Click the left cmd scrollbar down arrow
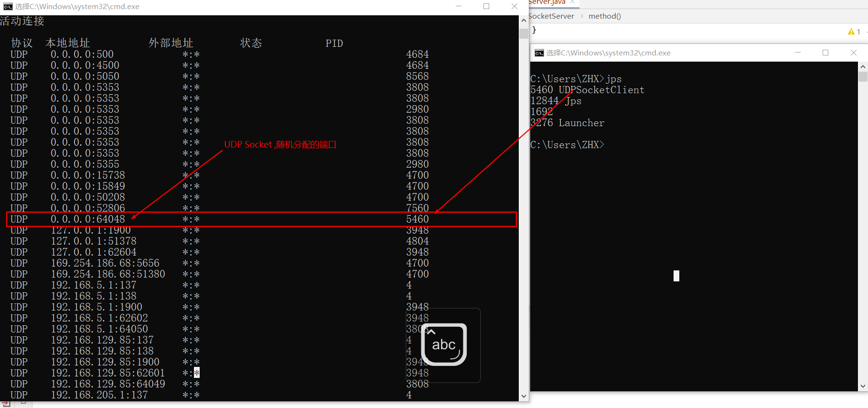Viewport: 868px width, 408px height. [524, 396]
